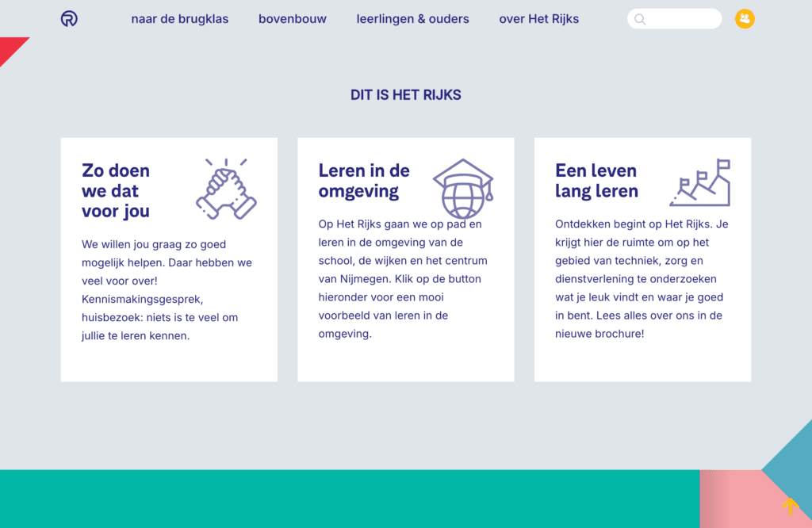The height and width of the screenshot is (528, 812).
Task: Select 'leerlingen & ouders' in the navigation
Action: (412, 18)
